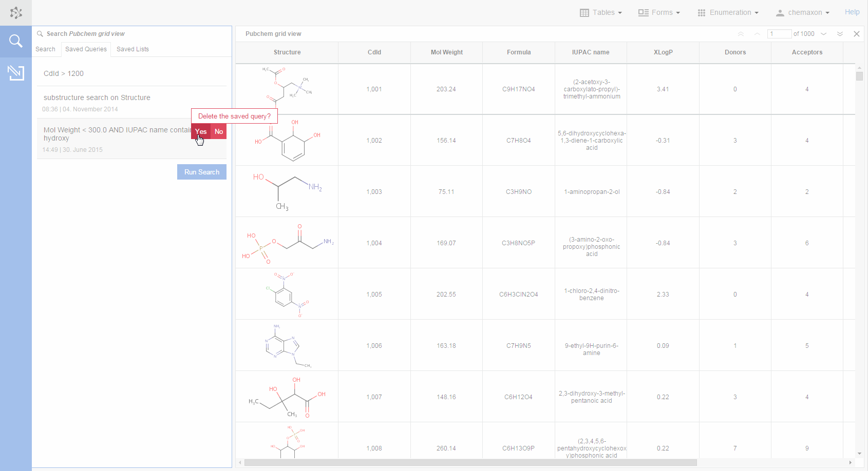Close the Pubchem grid view

857,34
